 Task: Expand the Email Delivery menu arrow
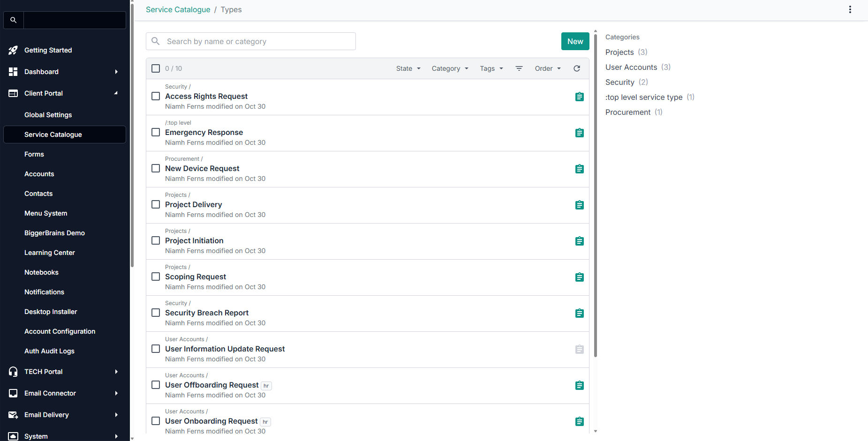[116, 415]
